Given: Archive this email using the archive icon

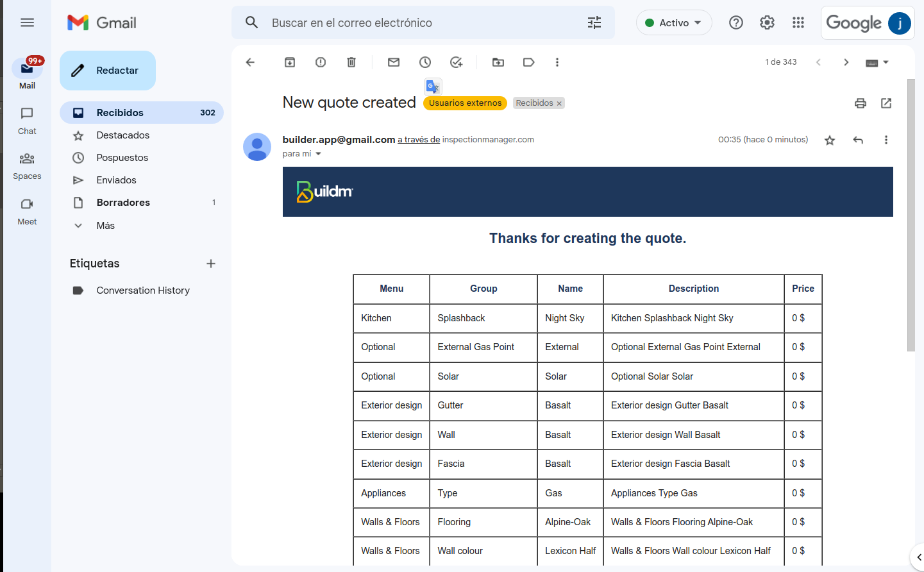Looking at the screenshot, I should point(290,62).
